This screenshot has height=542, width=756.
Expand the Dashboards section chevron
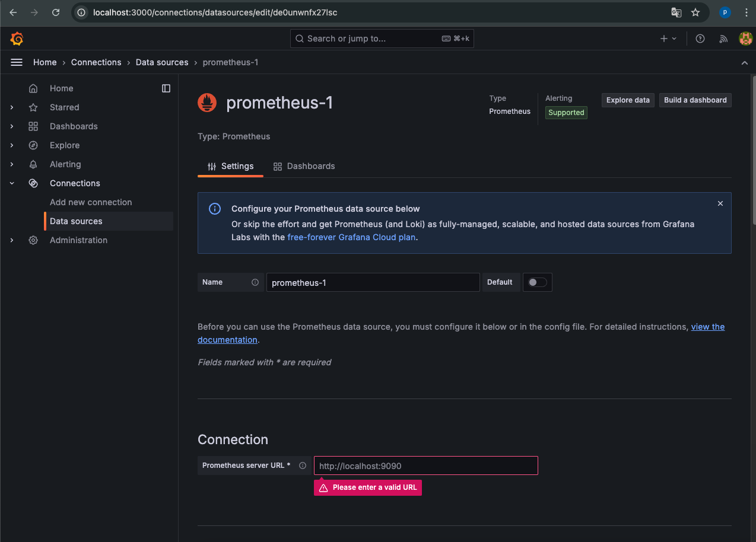pos(12,126)
